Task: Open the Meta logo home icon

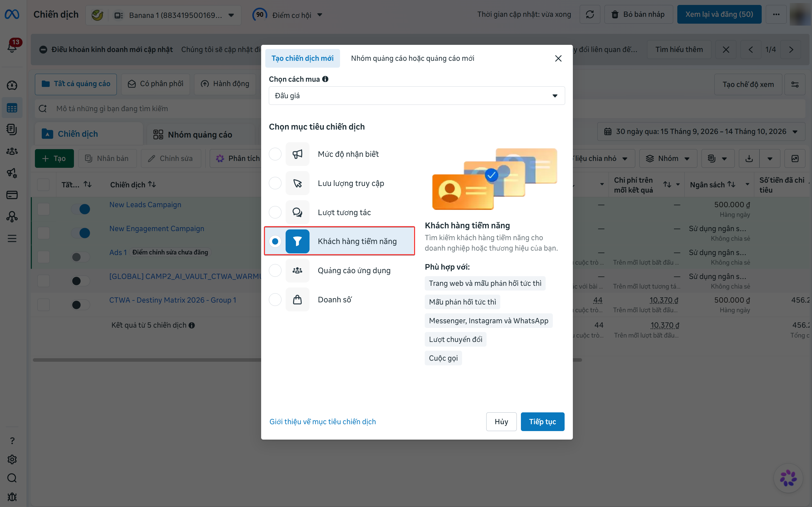Action: click(12, 14)
